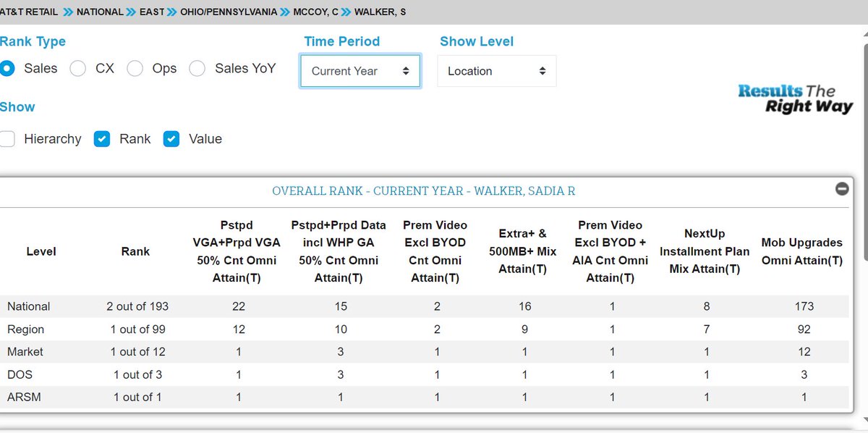Click the Results The Right Way logo
The width and height of the screenshot is (868, 433).
click(795, 98)
